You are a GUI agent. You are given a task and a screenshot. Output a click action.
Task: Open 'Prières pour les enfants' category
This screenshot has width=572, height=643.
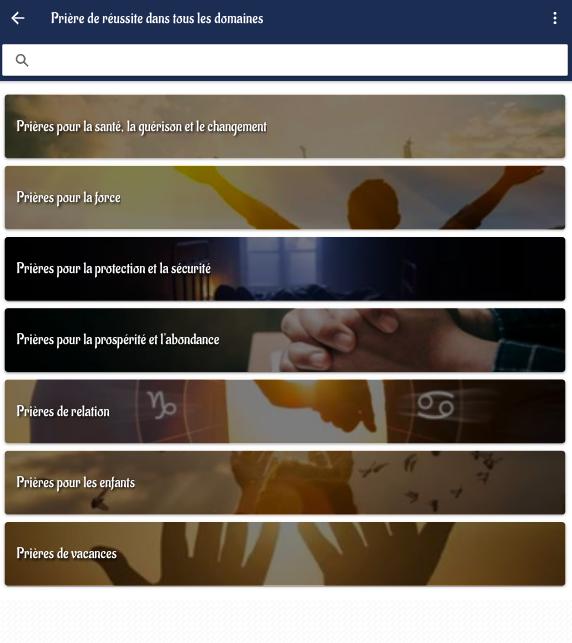(285, 483)
